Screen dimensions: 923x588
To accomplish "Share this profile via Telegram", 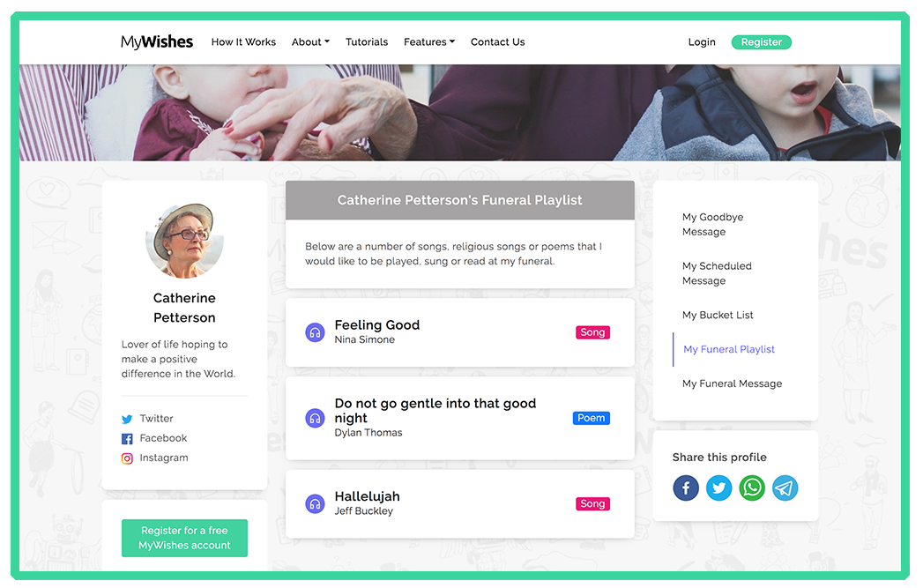I will coord(785,488).
